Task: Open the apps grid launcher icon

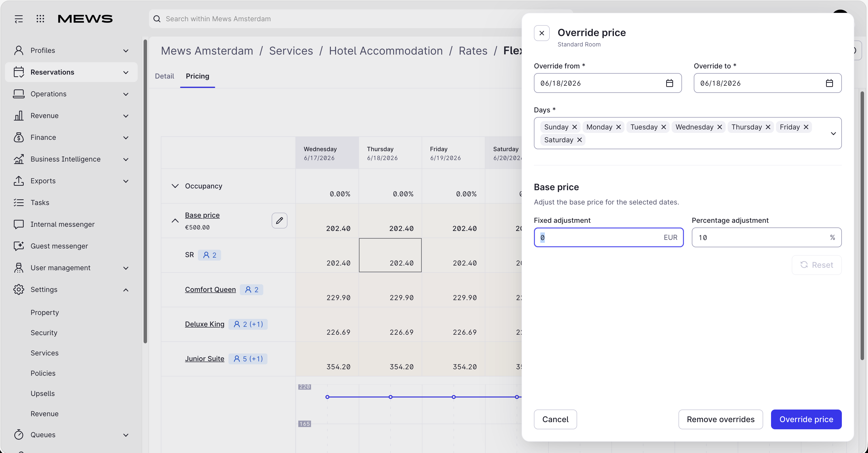Action: click(40, 19)
